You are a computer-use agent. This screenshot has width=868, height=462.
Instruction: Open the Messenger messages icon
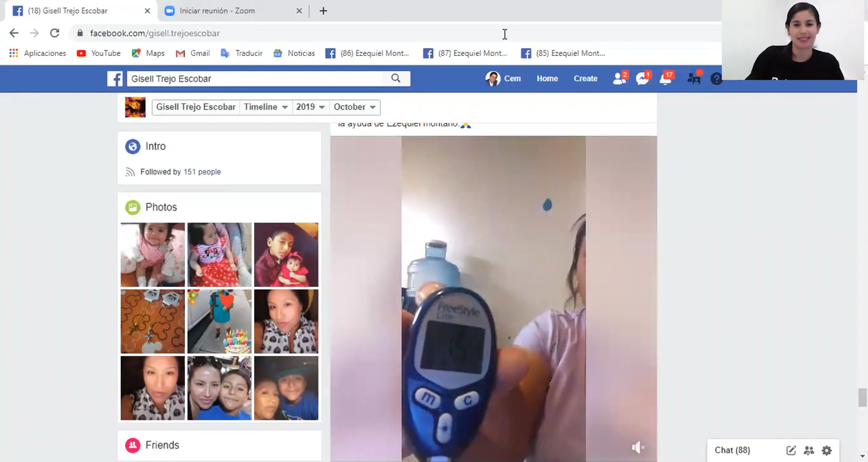coord(642,78)
